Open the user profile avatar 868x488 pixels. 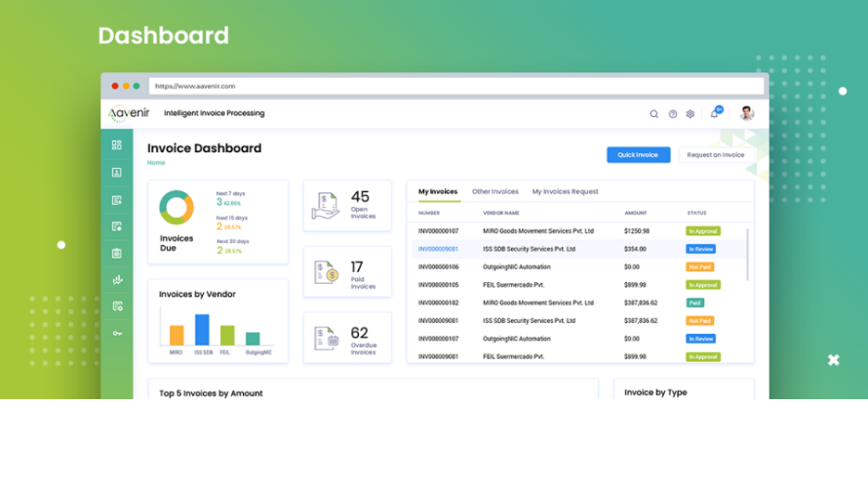747,113
